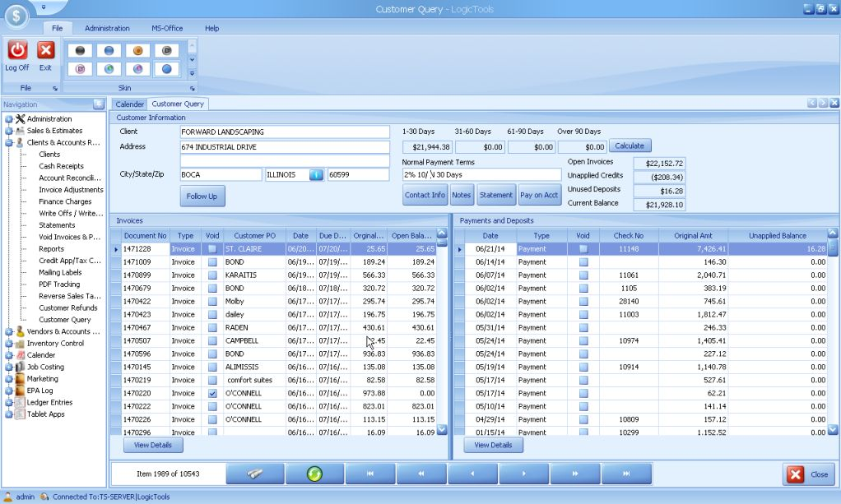This screenshot has height=504, width=841.
Task: Move to the previous record arrow
Action: 472,474
